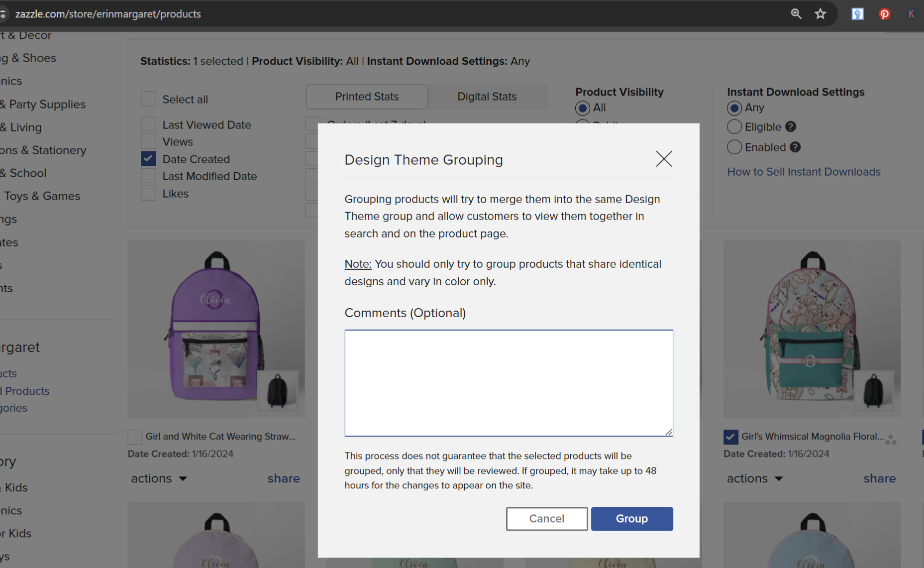The image size is (924, 568).
Task: Close the Design Theme Grouping dialog
Action: coord(664,159)
